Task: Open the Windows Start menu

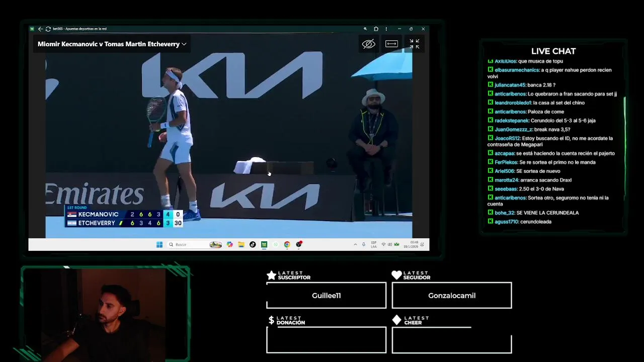Action: (159, 244)
